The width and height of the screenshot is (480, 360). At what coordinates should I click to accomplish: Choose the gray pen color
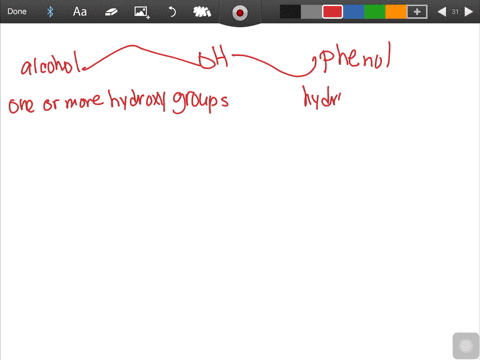tap(311, 12)
